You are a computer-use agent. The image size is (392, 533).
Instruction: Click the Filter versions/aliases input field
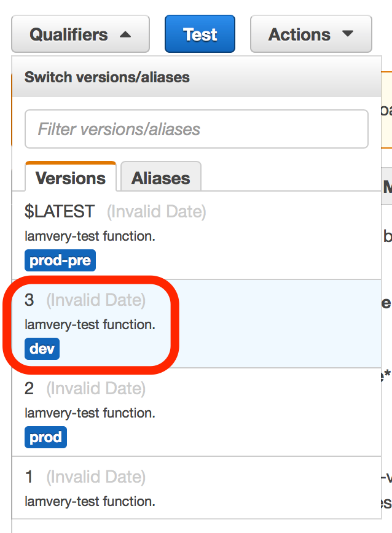tap(196, 130)
